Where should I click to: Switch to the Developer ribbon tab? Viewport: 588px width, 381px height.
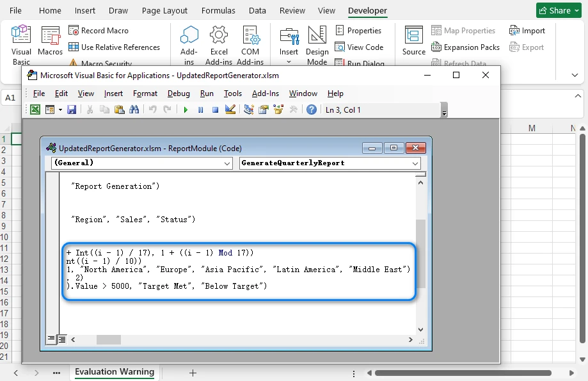367,10
